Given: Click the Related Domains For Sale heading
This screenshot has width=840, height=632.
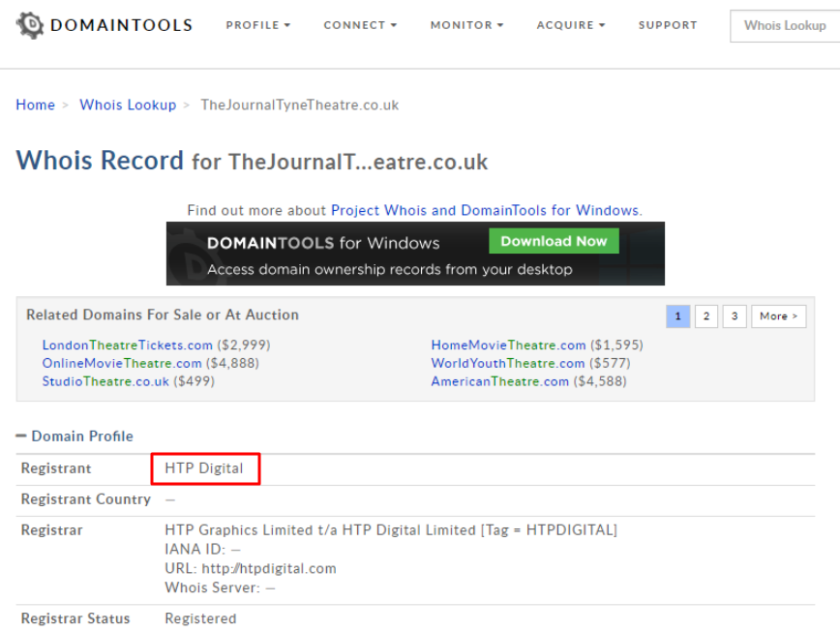Looking at the screenshot, I should click(163, 315).
